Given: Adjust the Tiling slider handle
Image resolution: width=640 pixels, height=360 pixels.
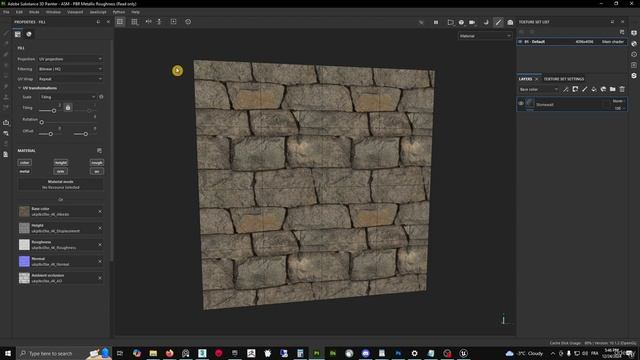Looking at the screenshot, I should click(54, 111).
